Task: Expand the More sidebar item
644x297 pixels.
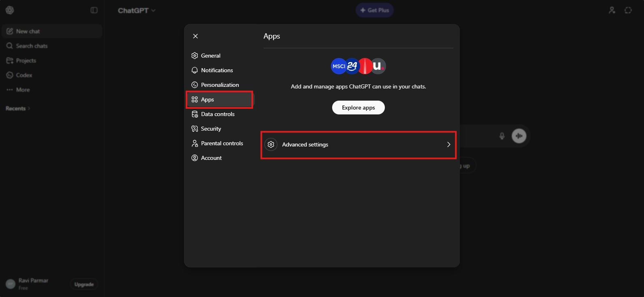Action: click(x=52, y=90)
